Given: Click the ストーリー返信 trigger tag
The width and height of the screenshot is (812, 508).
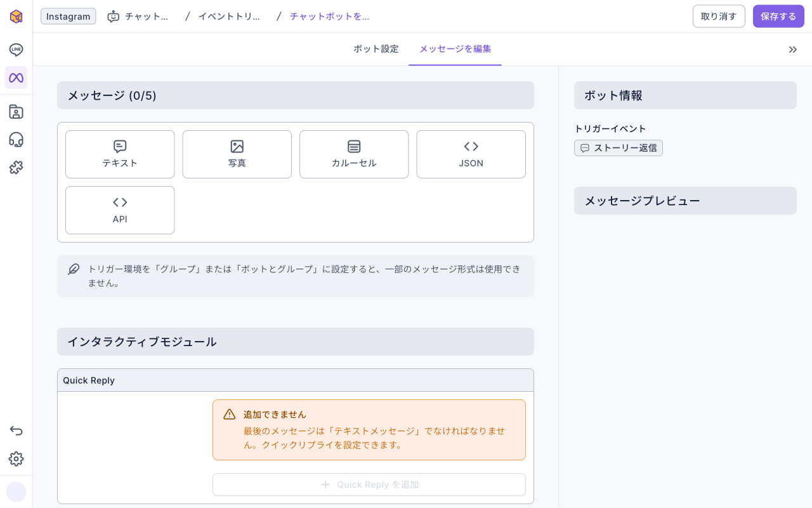Looking at the screenshot, I should tap(619, 148).
